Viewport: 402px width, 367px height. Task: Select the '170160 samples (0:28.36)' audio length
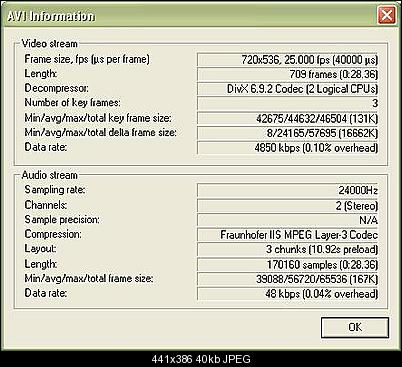pyautogui.click(x=287, y=265)
